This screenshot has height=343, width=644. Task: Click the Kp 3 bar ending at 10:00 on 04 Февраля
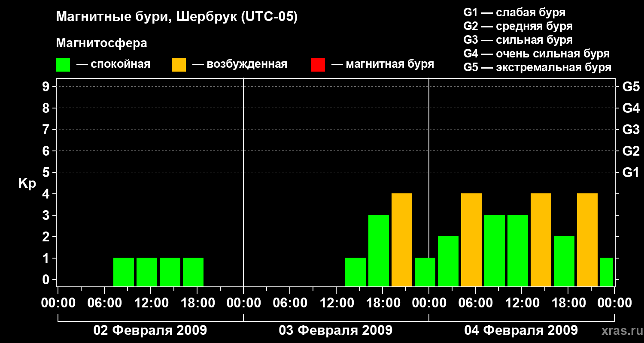tap(495, 250)
